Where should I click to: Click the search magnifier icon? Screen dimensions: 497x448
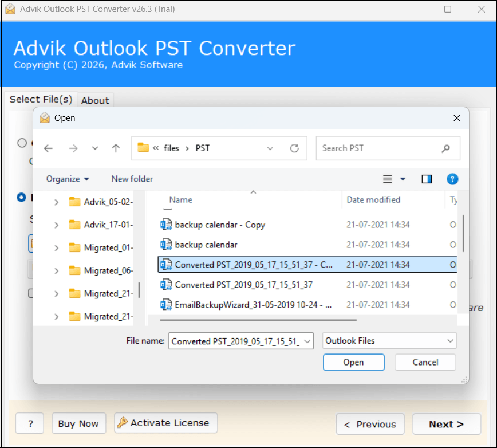tap(445, 148)
